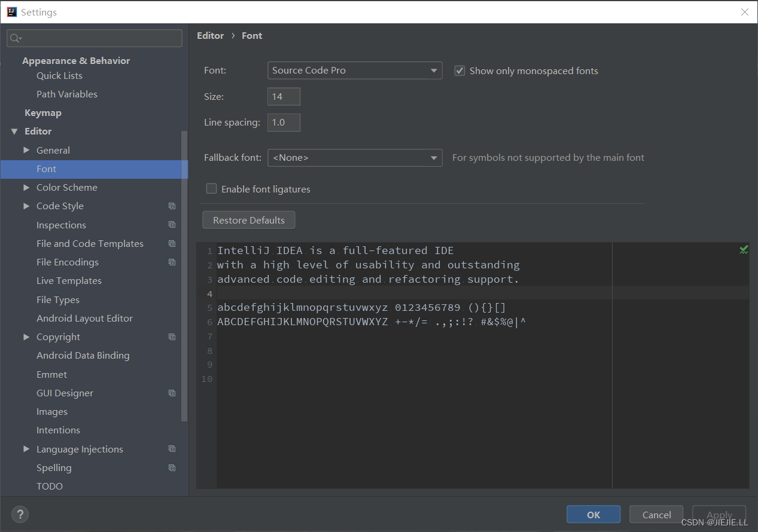The width and height of the screenshot is (758, 532).
Task: Select Quick Lists in settings tree
Action: [59, 75]
